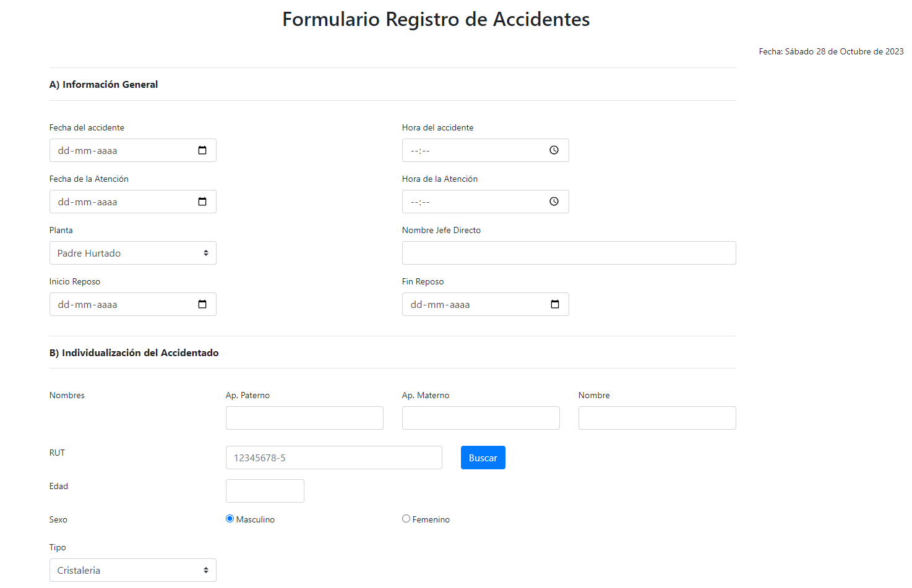The height and width of the screenshot is (588, 912).
Task: Click clock icon in Hora de la Atención
Action: 554,202
